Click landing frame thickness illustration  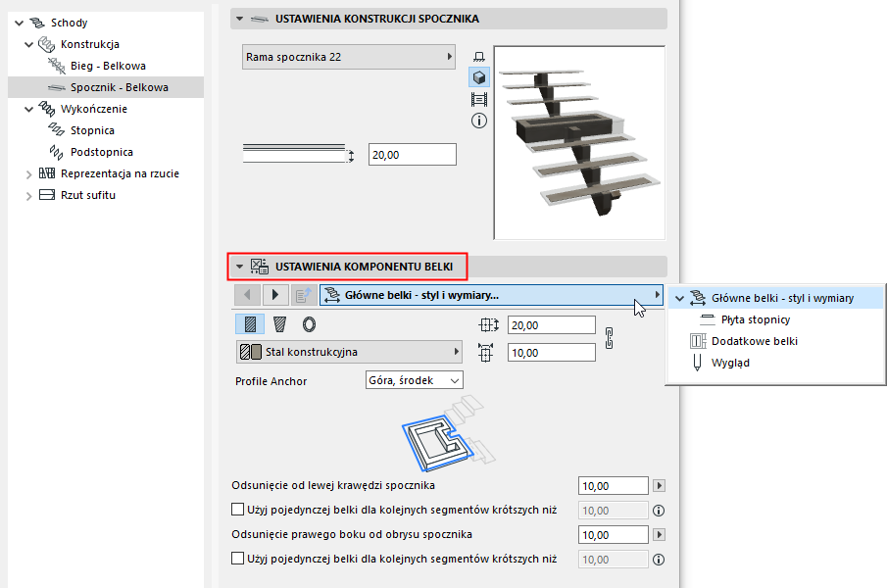[299, 154]
